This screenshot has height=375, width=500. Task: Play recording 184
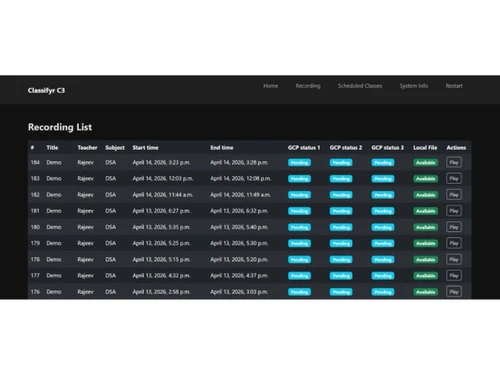(x=454, y=162)
